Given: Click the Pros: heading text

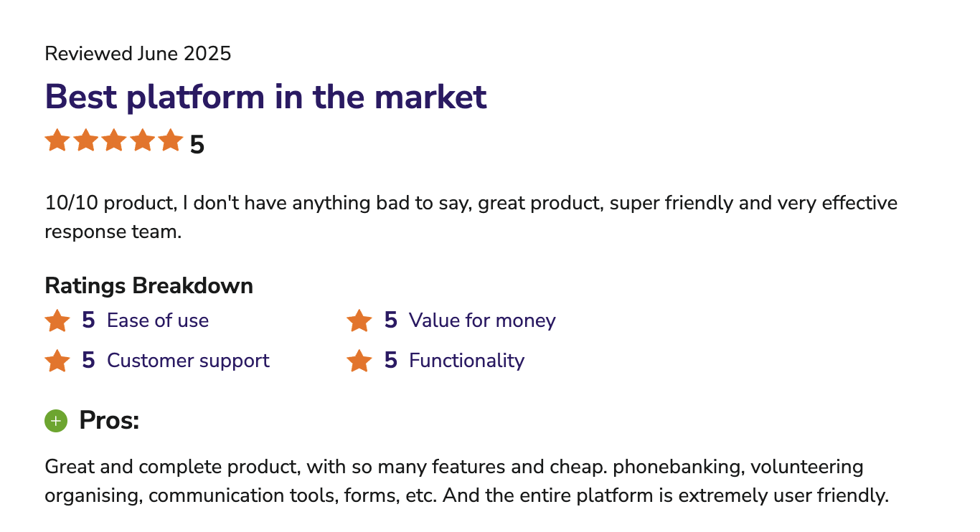Looking at the screenshot, I should coord(109,421).
